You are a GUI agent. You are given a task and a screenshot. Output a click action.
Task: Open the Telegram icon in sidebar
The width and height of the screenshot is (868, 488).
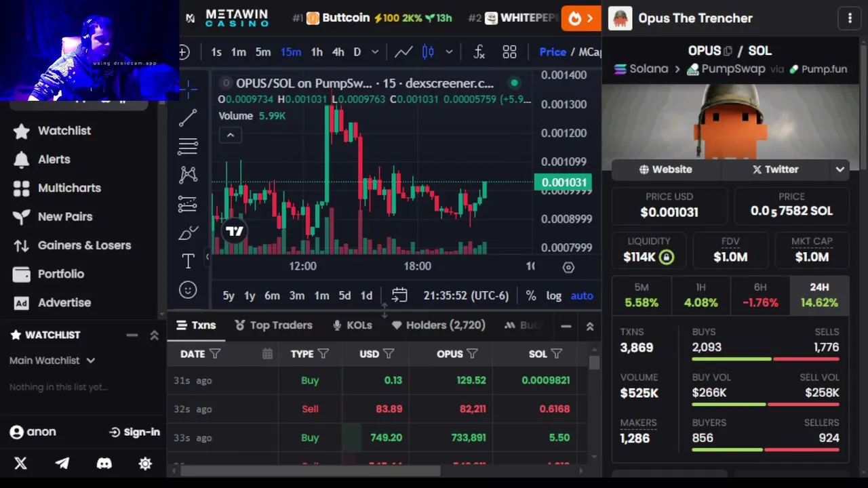pos(62,464)
